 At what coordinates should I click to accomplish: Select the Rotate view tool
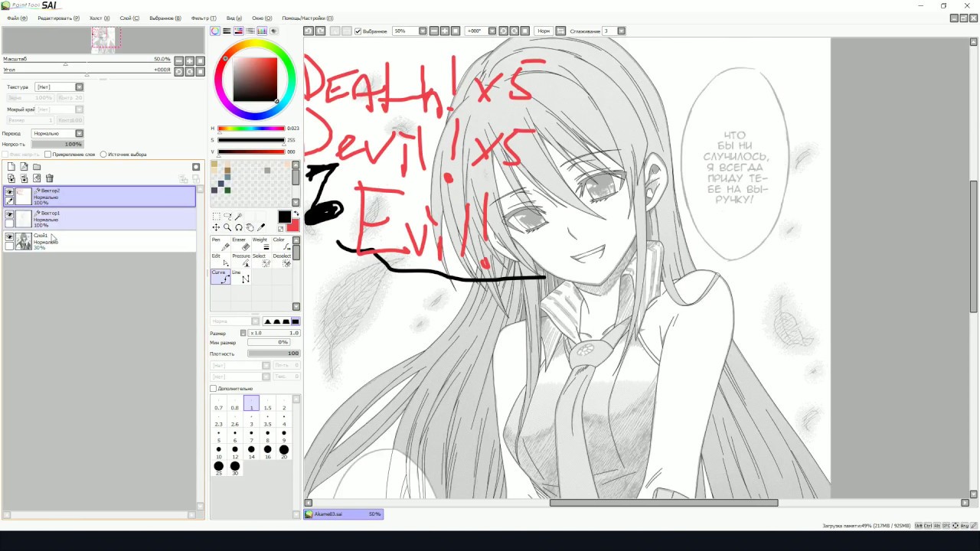(239, 227)
